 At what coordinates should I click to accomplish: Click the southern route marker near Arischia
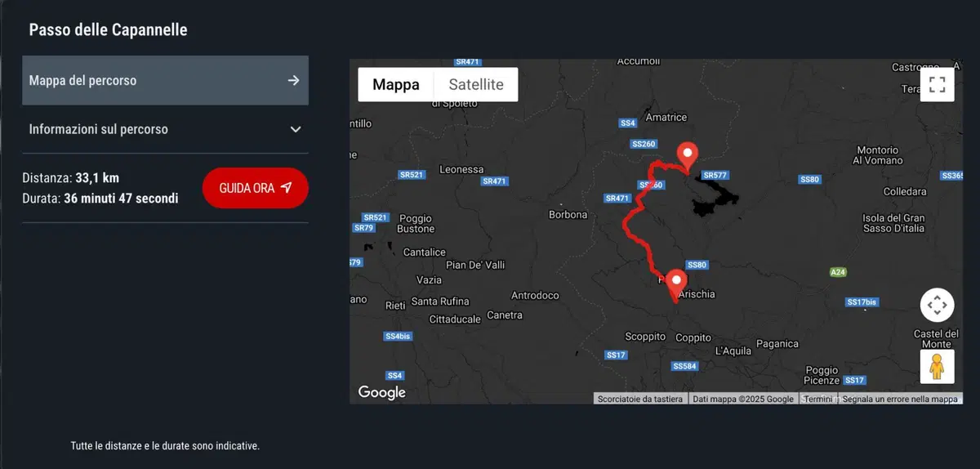pyautogui.click(x=675, y=285)
